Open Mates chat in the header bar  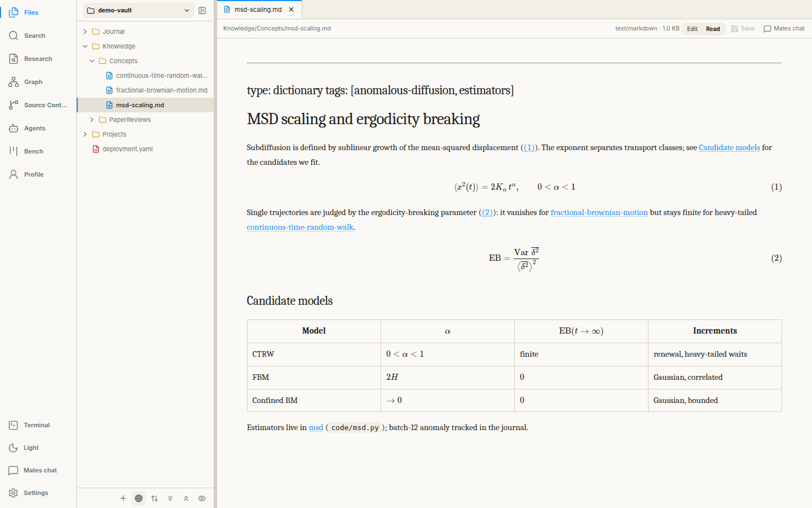tap(784, 29)
